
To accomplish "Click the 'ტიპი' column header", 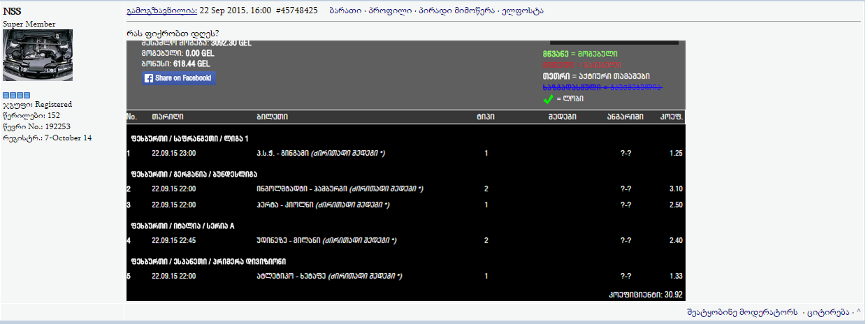I will pos(486,117).
